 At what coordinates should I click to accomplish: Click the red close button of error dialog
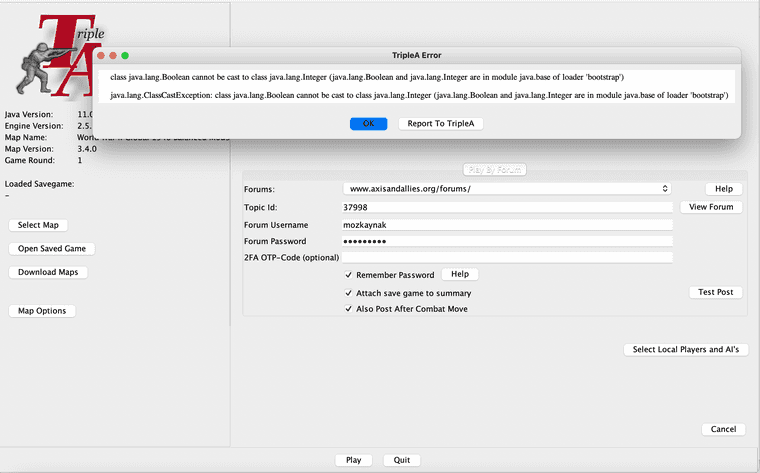coord(101,56)
